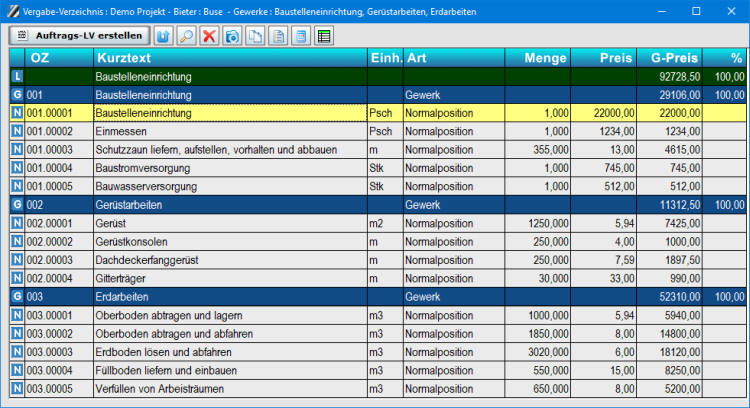
Task: Click the Menge column header
Action: click(x=538, y=58)
